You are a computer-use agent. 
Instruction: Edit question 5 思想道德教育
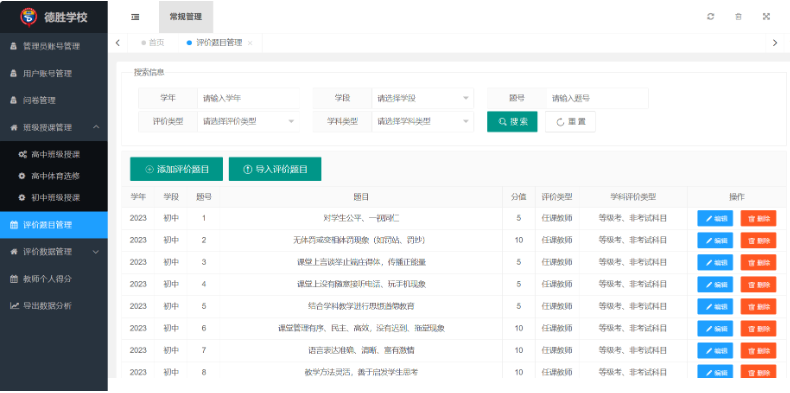[x=715, y=306]
